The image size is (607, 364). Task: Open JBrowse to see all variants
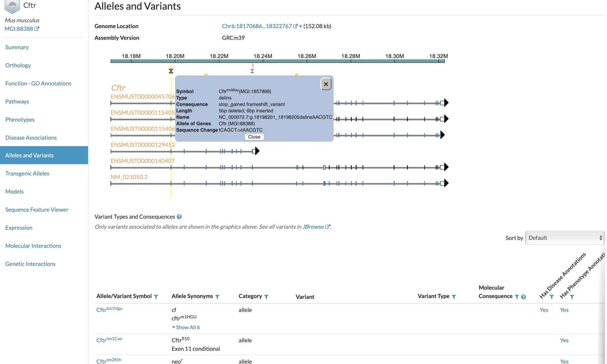(316, 227)
